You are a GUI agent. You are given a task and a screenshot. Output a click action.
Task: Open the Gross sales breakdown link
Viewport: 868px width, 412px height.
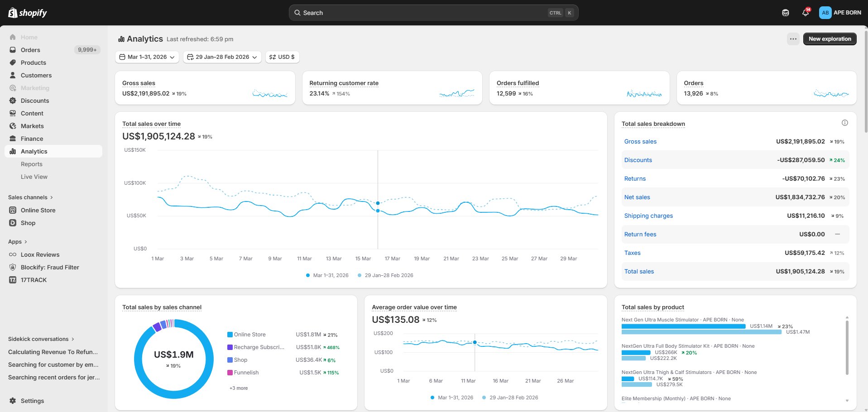pyautogui.click(x=640, y=141)
